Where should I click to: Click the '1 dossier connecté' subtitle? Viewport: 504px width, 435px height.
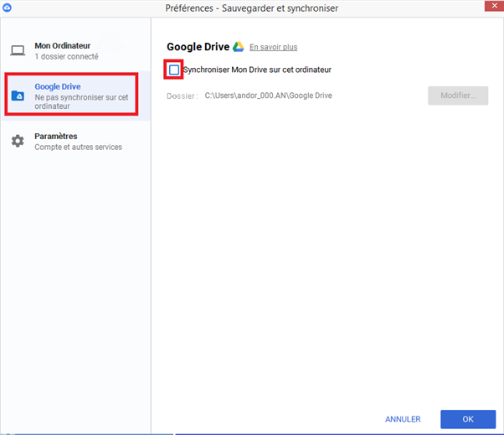pyautogui.click(x=66, y=57)
